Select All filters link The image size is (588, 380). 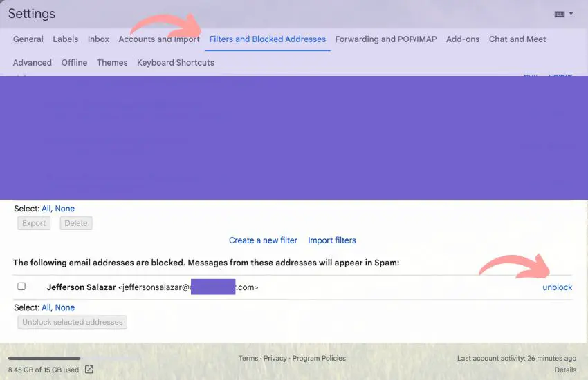(46, 209)
